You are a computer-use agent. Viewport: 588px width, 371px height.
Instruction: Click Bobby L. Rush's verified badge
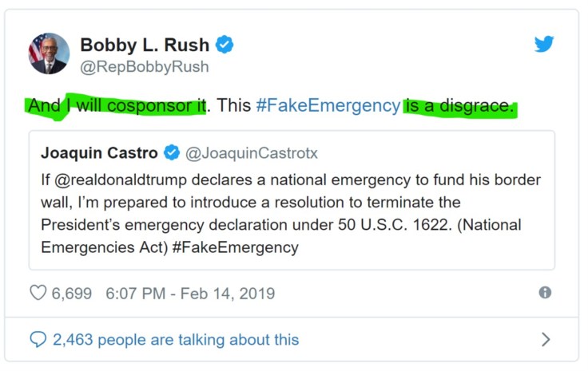click(x=225, y=45)
